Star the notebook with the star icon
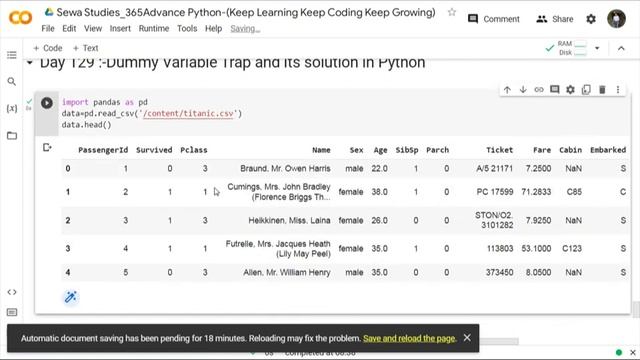This screenshot has width=640, height=360. point(451,12)
